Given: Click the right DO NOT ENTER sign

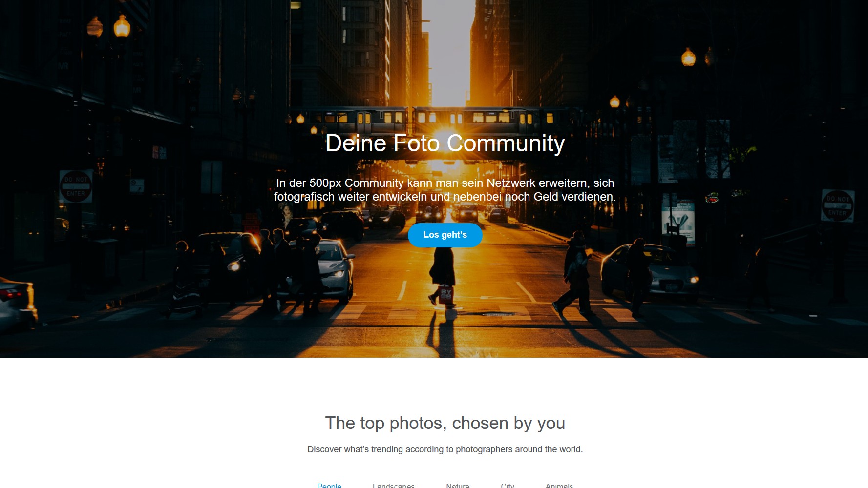Looking at the screenshot, I should click(x=837, y=205).
